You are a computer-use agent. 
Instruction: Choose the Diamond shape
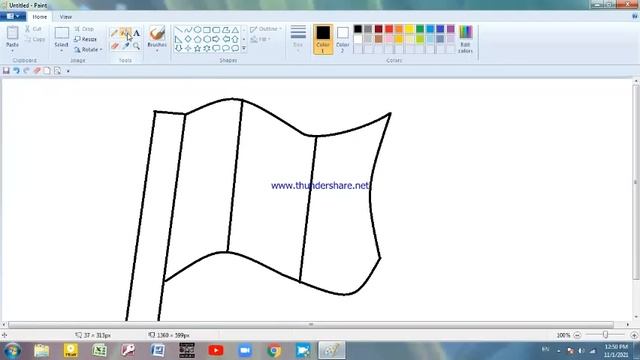click(x=188, y=39)
